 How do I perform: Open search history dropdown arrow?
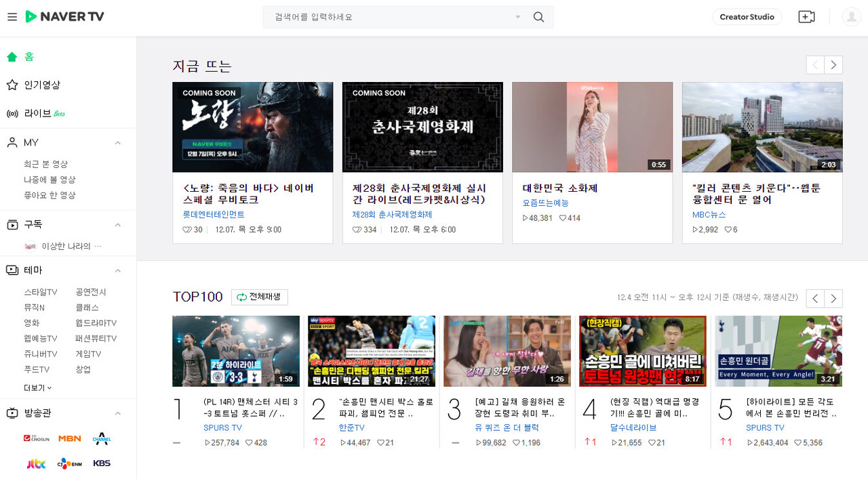518,17
